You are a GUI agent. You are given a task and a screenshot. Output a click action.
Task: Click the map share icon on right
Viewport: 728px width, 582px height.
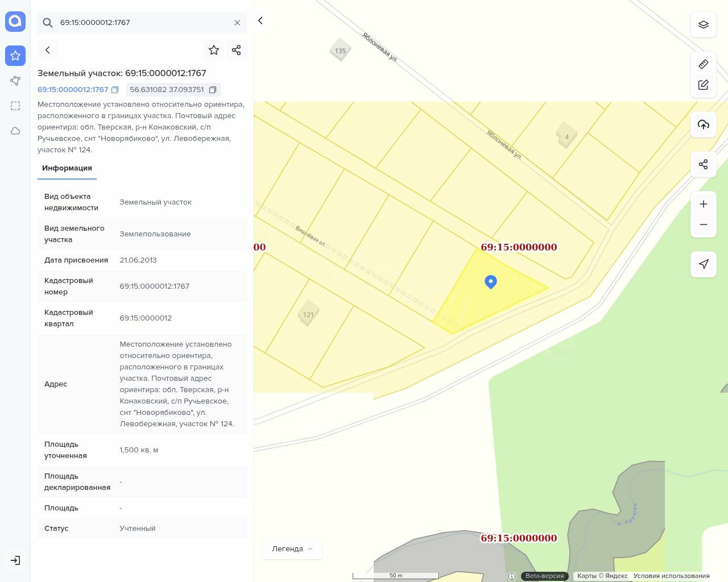(703, 164)
